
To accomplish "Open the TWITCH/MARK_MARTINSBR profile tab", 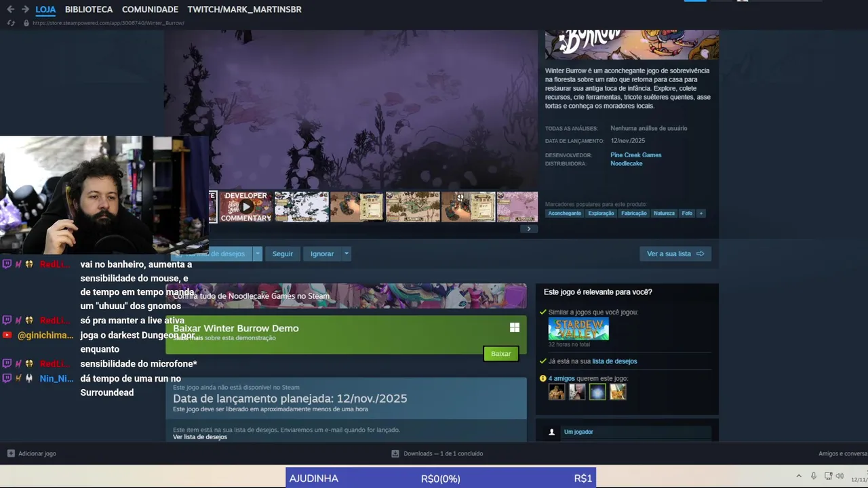I will (244, 9).
